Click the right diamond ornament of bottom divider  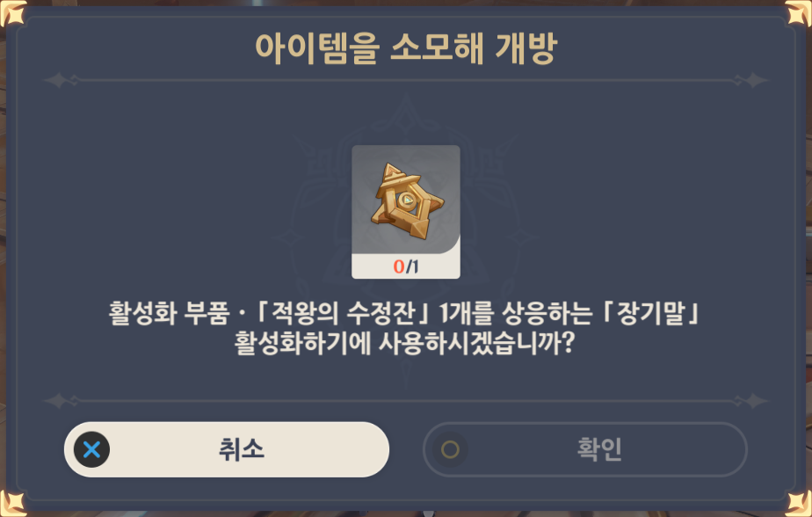pos(751,401)
